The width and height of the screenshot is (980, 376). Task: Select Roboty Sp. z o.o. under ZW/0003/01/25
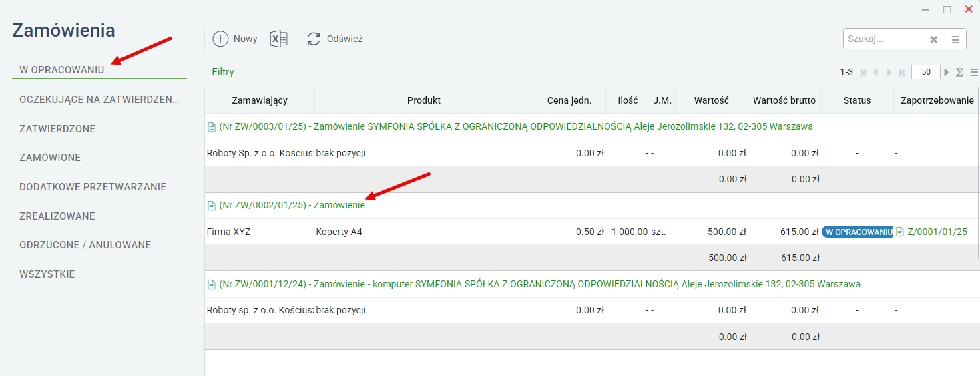tap(261, 153)
